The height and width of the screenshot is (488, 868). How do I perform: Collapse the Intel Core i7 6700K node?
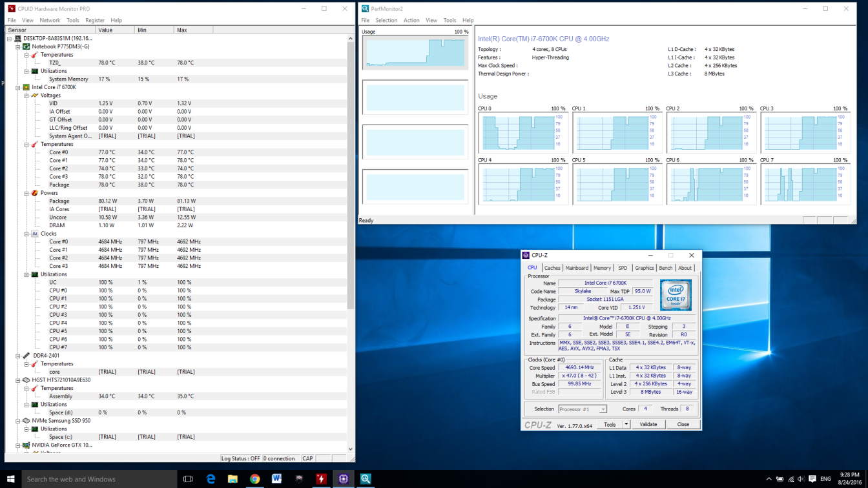click(18, 87)
